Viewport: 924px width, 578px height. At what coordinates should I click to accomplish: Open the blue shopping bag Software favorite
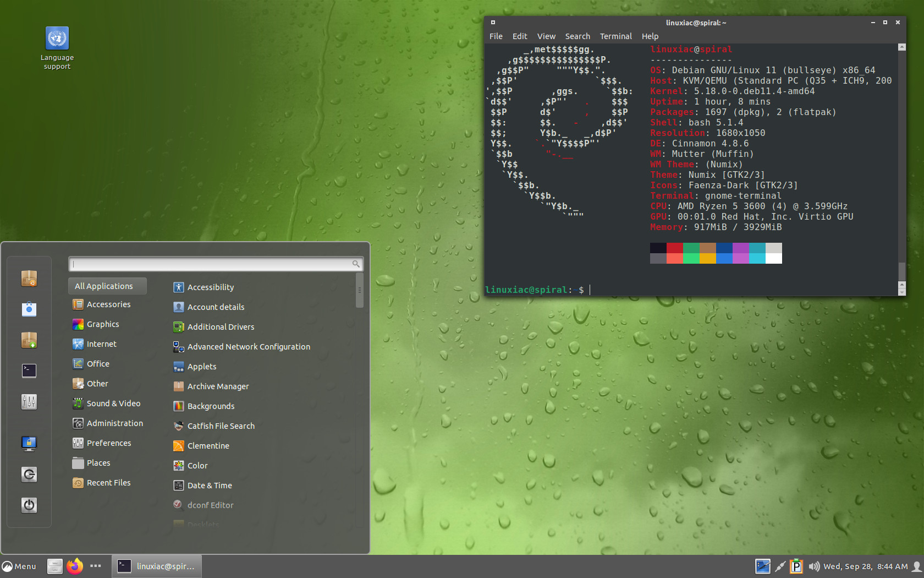click(x=29, y=309)
